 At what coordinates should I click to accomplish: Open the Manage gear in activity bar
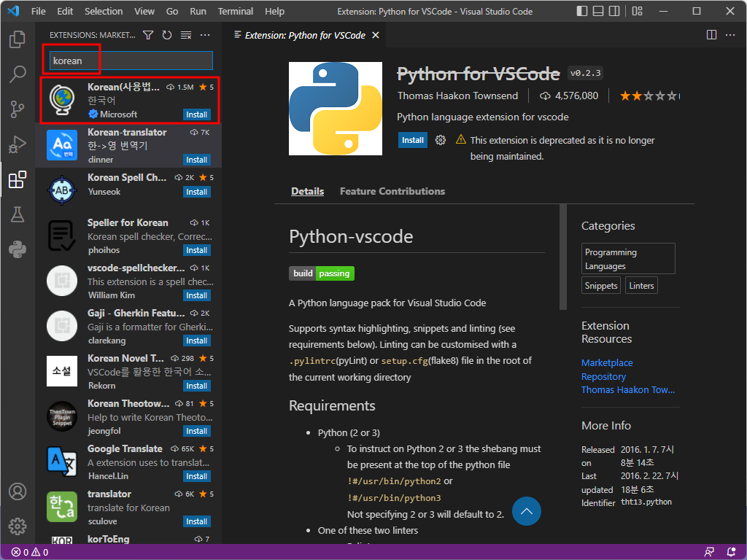point(18,526)
